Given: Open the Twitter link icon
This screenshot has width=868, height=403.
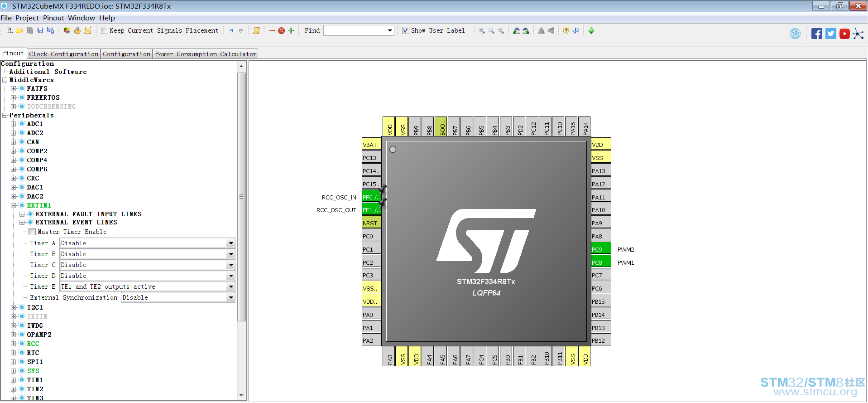Looking at the screenshot, I should 831,34.
